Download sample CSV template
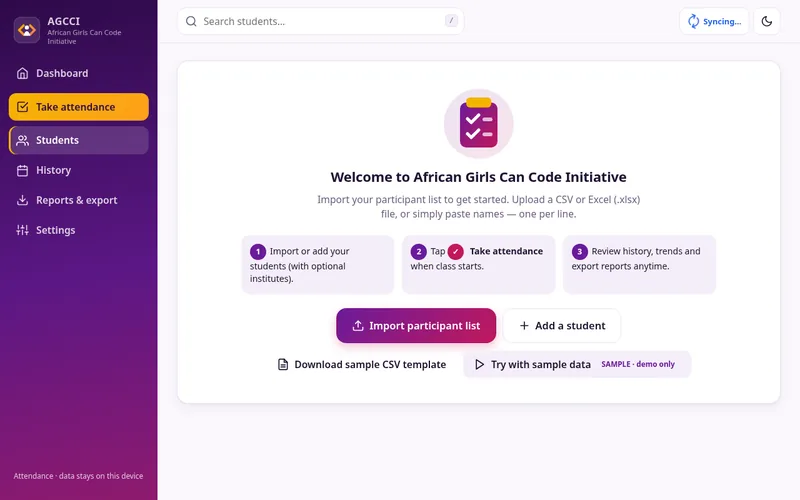This screenshot has height=500, width=800. pos(362,364)
